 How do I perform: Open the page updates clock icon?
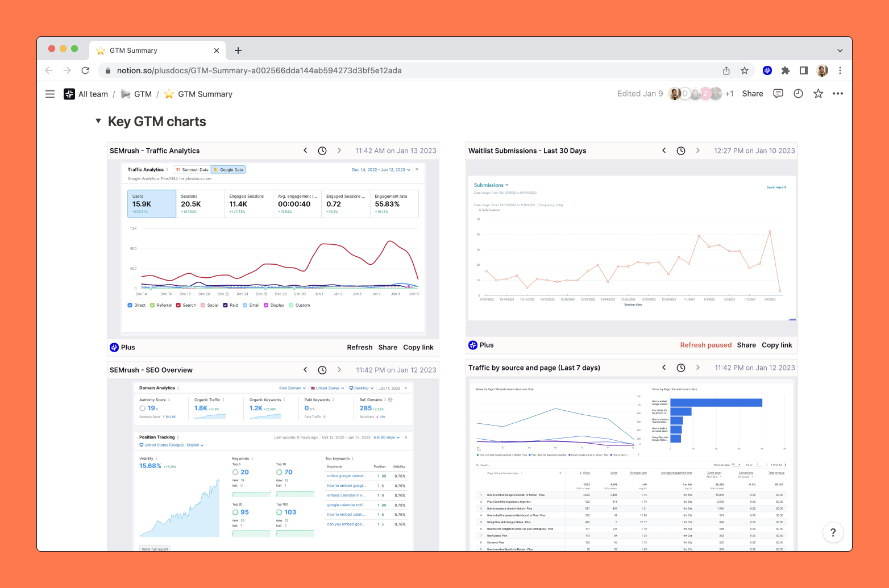point(798,94)
